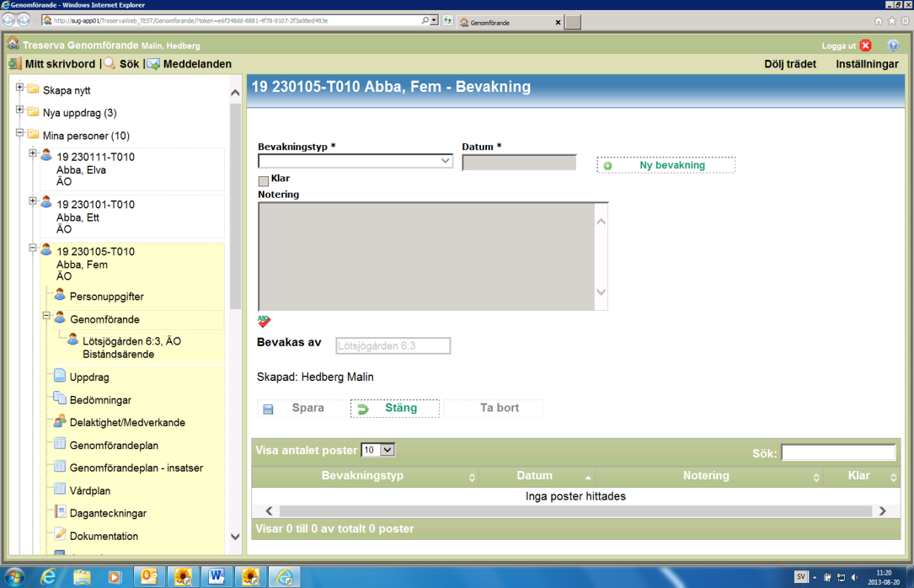Open the Visa antalet poster dropdown

[377, 450]
